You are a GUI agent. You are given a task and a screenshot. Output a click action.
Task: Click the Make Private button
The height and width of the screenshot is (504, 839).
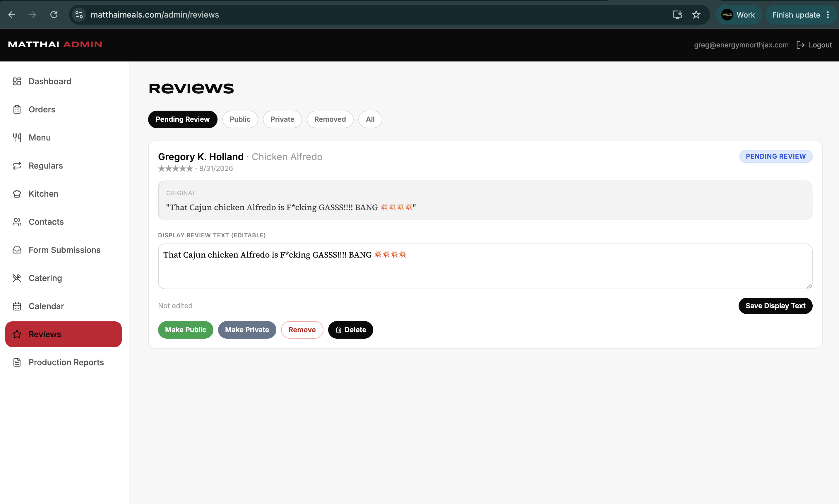247,330
